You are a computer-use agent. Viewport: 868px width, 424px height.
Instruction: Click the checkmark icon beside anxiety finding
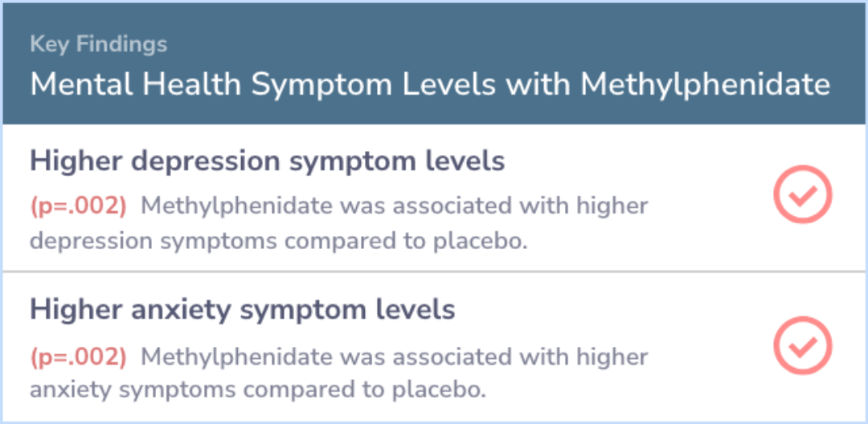tap(802, 345)
